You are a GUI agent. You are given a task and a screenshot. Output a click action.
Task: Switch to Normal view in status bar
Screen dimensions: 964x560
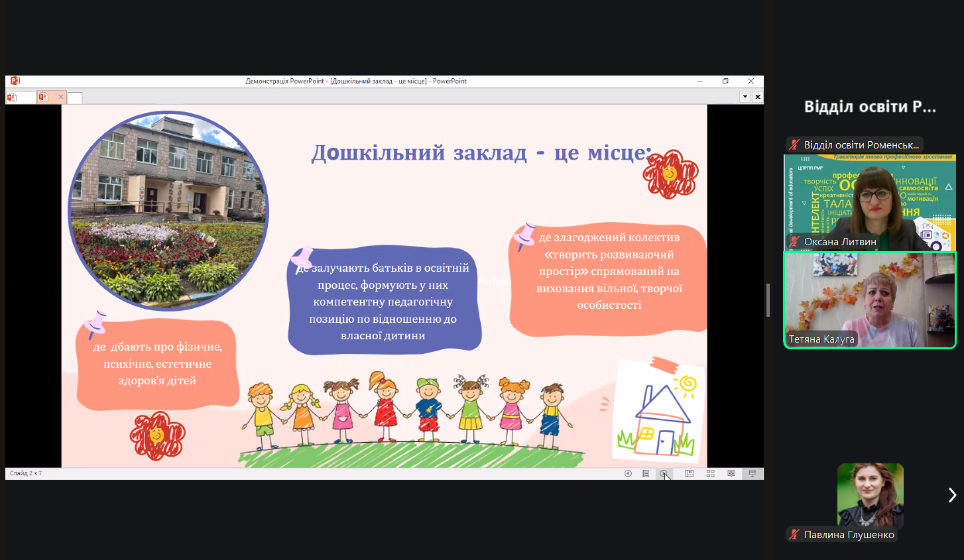pyautogui.click(x=690, y=473)
